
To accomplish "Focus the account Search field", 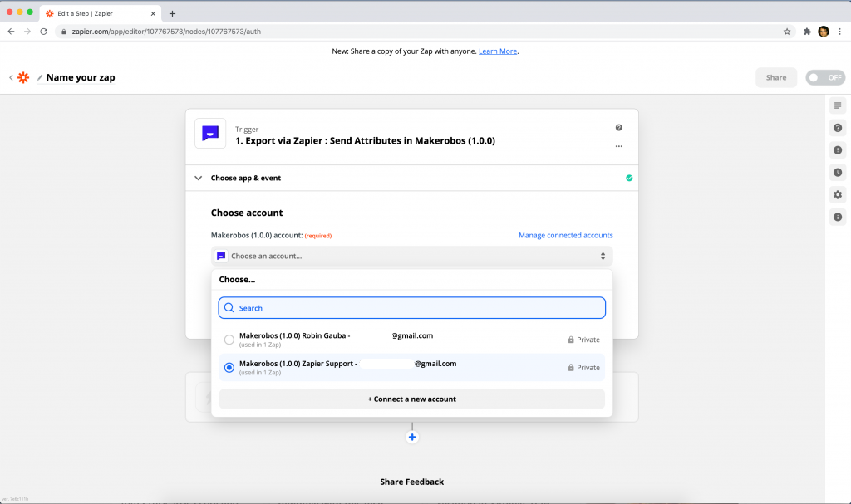I will [412, 307].
